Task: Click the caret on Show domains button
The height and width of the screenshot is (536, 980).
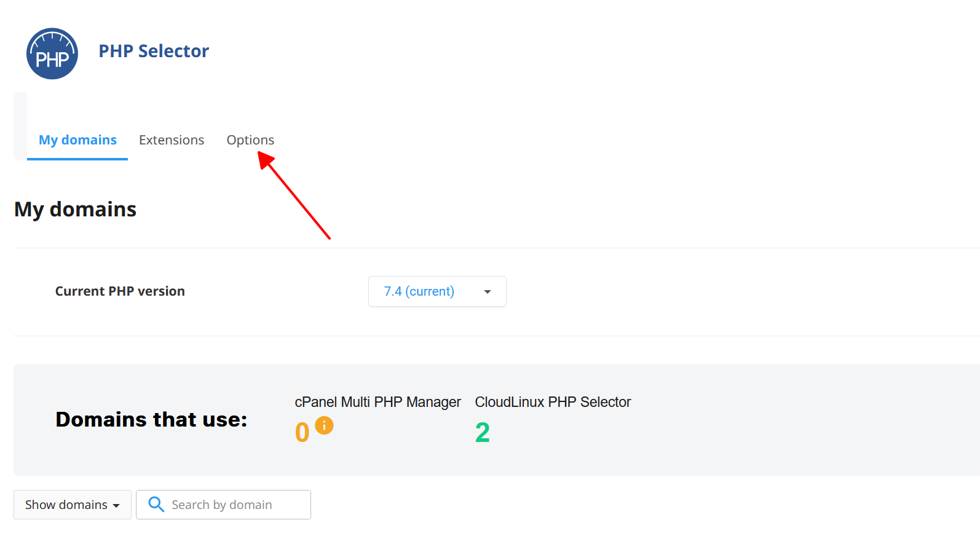Action: (117, 505)
